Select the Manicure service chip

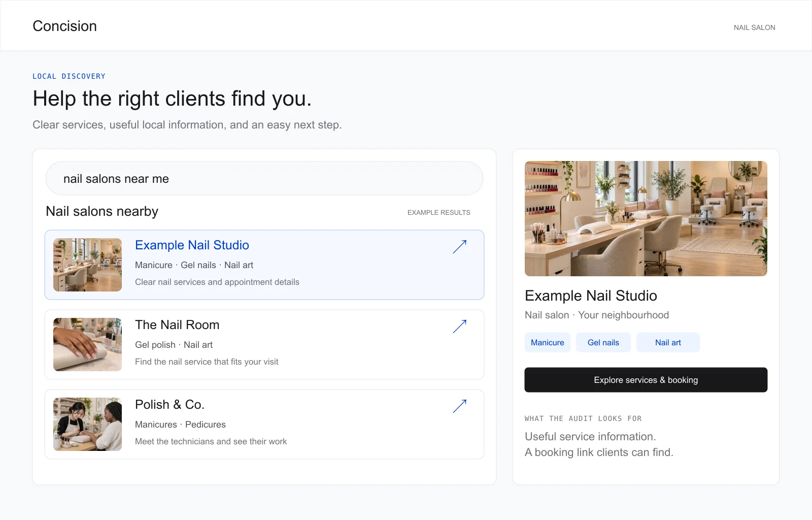click(x=548, y=342)
